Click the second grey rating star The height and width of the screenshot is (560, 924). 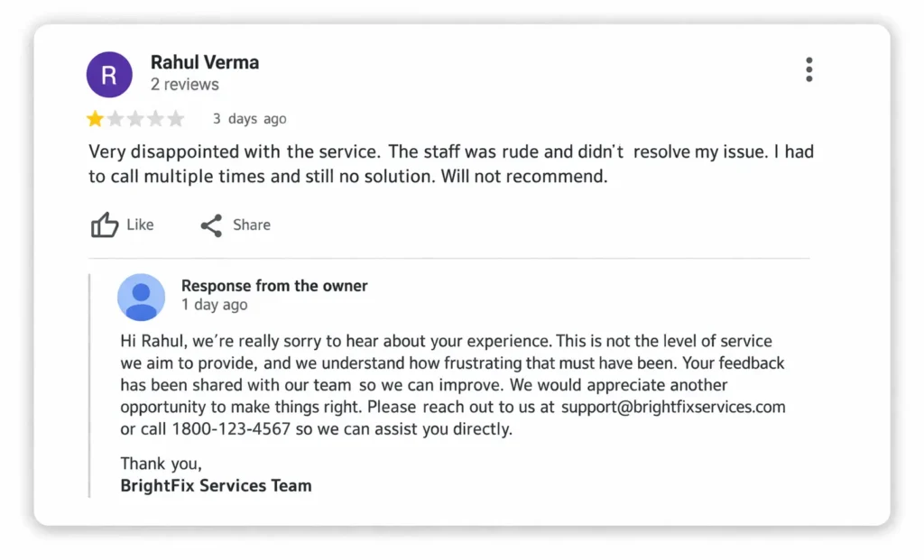[x=115, y=119]
